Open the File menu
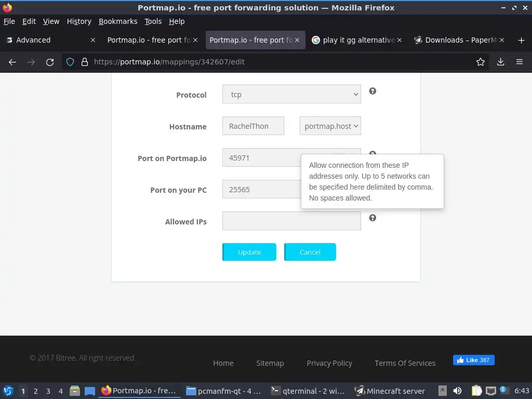 tap(9, 21)
